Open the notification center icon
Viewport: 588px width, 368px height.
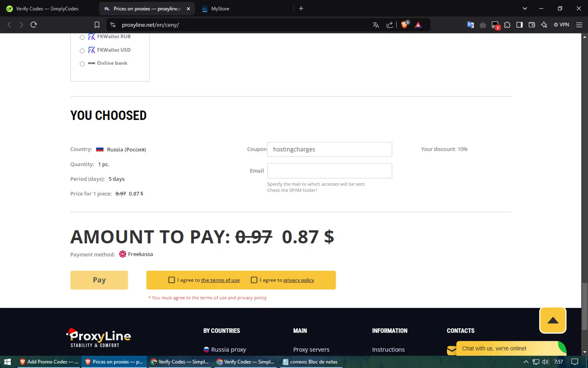[575, 362]
